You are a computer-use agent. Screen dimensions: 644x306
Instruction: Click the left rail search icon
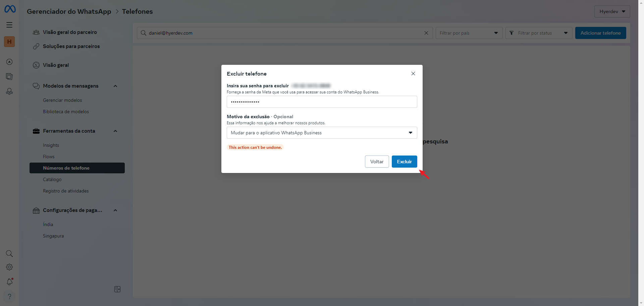coord(9,254)
